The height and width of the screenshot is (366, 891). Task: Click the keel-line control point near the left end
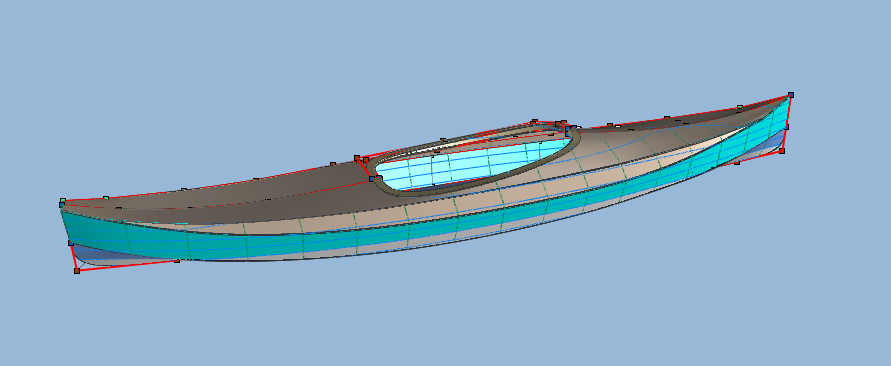pos(177,261)
